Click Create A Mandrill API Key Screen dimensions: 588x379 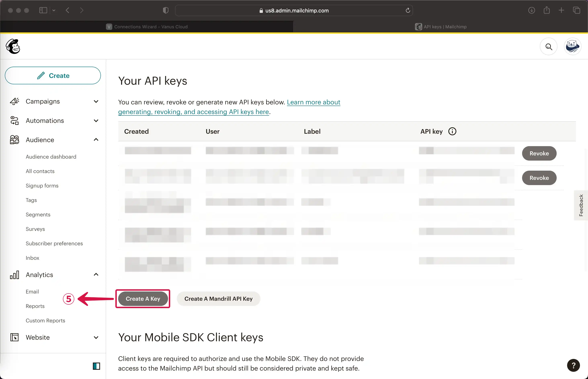click(218, 299)
